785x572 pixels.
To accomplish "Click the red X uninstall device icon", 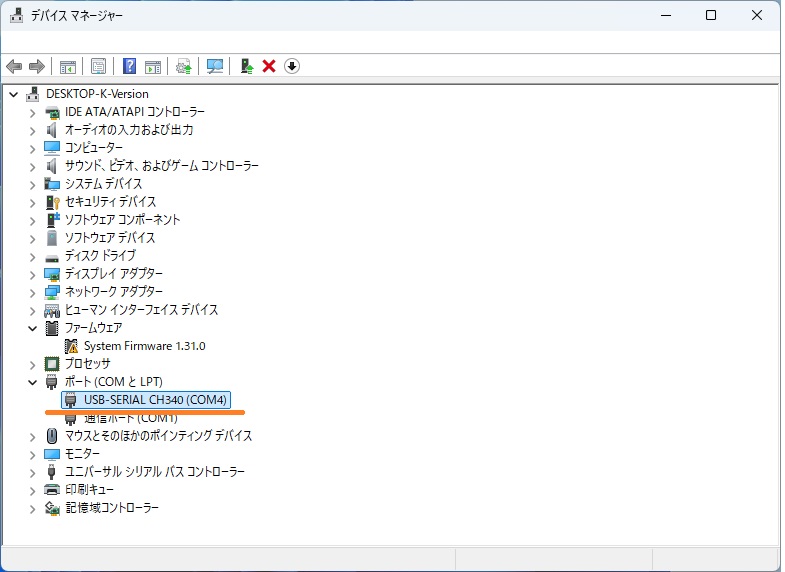I will coord(269,66).
